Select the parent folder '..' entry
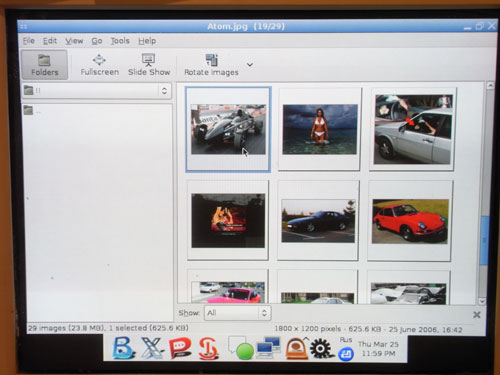 [x=32, y=111]
